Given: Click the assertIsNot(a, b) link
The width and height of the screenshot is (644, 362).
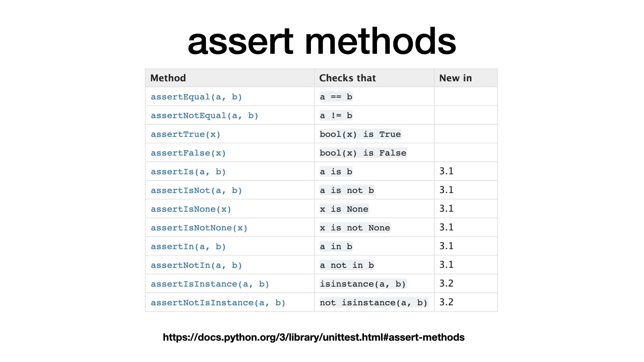Looking at the screenshot, I should (196, 191).
